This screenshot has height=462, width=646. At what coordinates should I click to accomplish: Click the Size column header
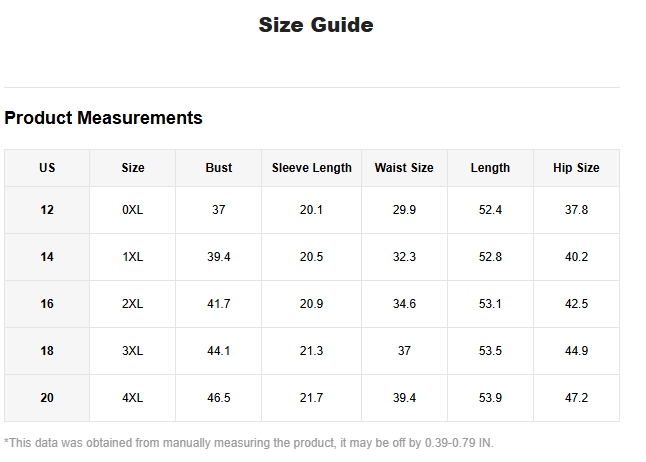[133, 168]
